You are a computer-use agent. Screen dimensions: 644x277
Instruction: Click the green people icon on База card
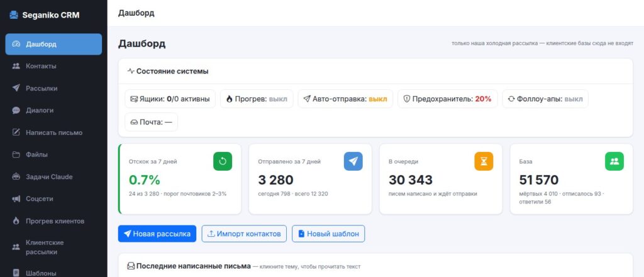[x=614, y=161]
